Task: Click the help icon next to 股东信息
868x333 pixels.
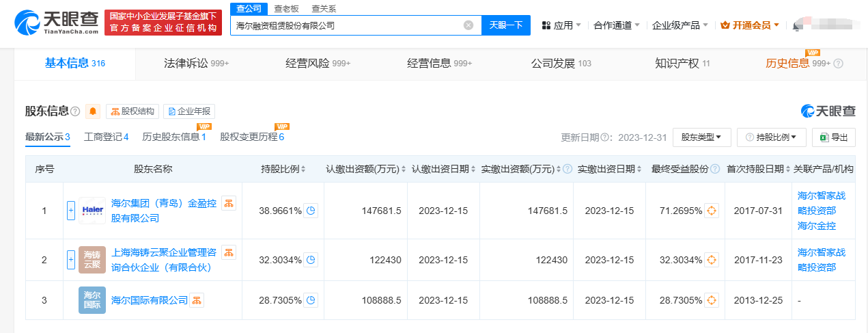Action: (x=75, y=111)
